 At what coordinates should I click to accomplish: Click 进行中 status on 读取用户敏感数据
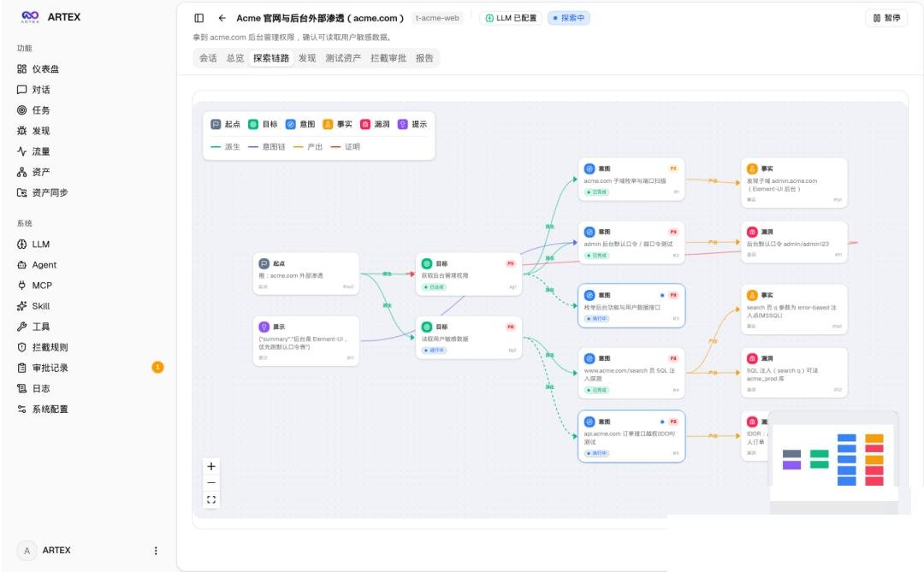pos(435,350)
